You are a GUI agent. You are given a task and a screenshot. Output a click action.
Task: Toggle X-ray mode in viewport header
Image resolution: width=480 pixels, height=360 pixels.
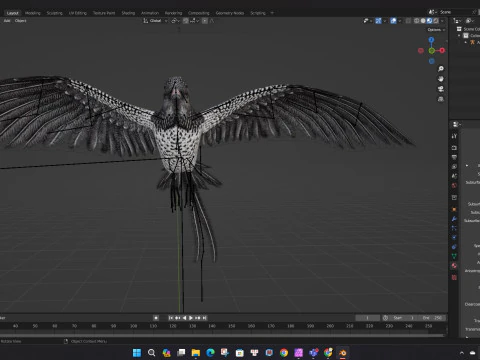pyautogui.click(x=408, y=21)
